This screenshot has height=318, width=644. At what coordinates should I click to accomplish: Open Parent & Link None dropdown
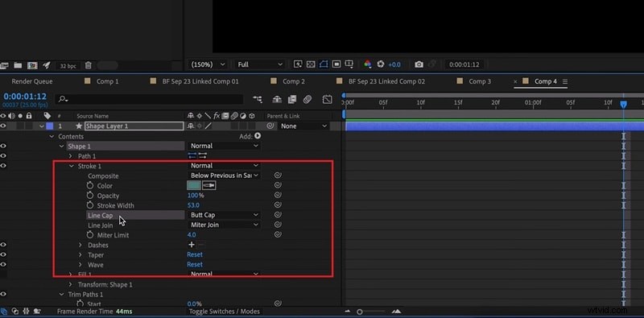pyautogui.click(x=304, y=126)
